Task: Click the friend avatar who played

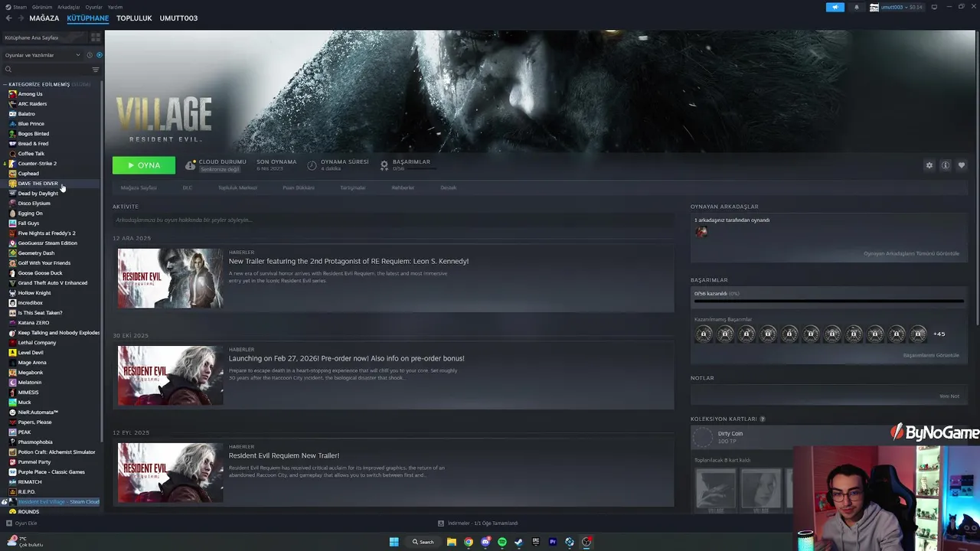Action: point(701,232)
